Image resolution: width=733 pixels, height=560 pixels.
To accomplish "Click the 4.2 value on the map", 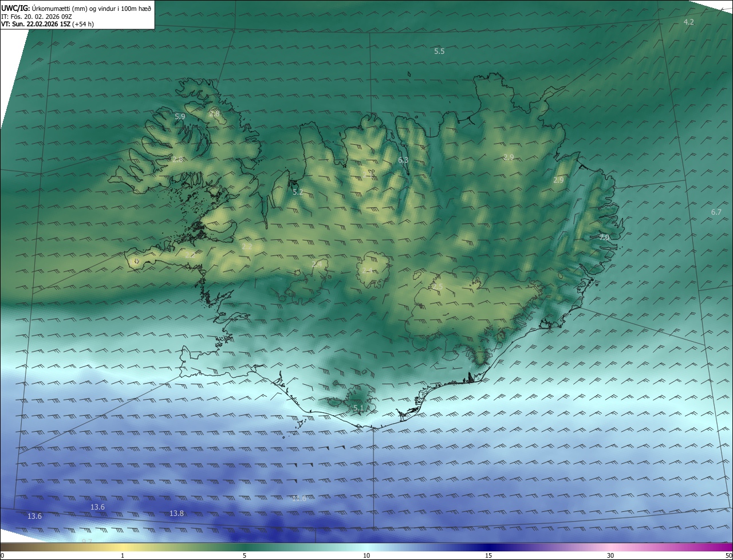I will tap(689, 22).
